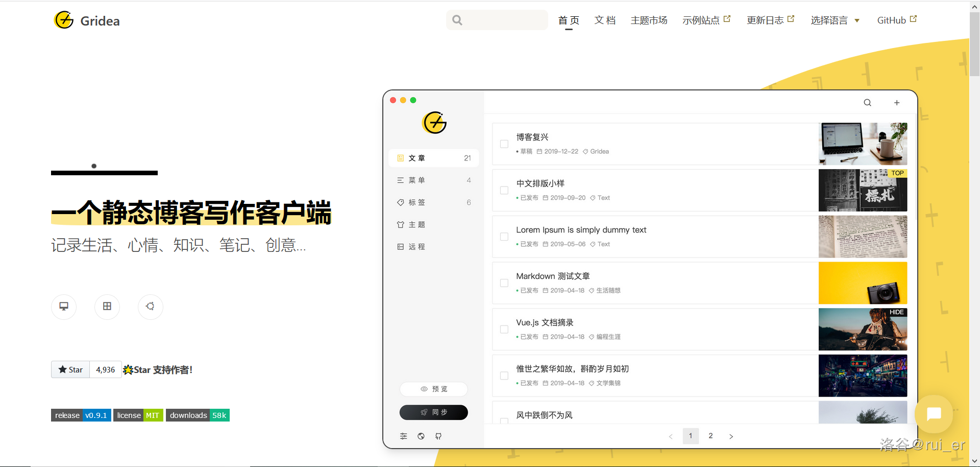This screenshot has height=467, width=980.
Task: Open the GitHub nav link
Action: pos(897,20)
